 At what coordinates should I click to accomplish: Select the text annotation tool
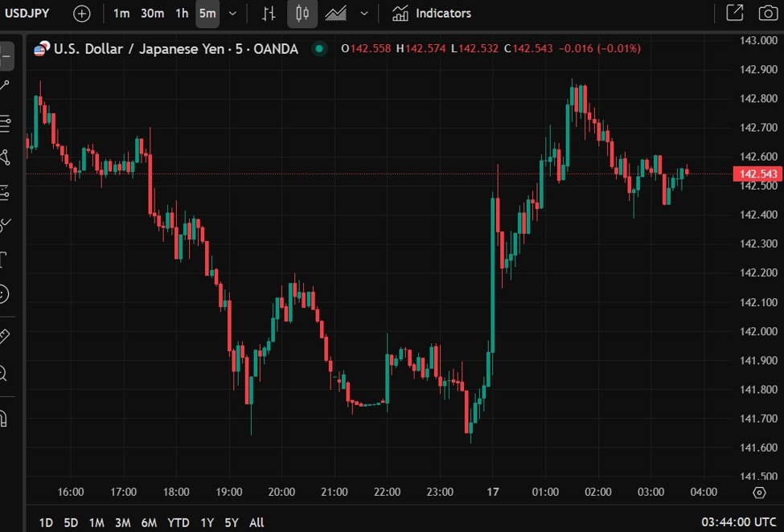coord(4,259)
